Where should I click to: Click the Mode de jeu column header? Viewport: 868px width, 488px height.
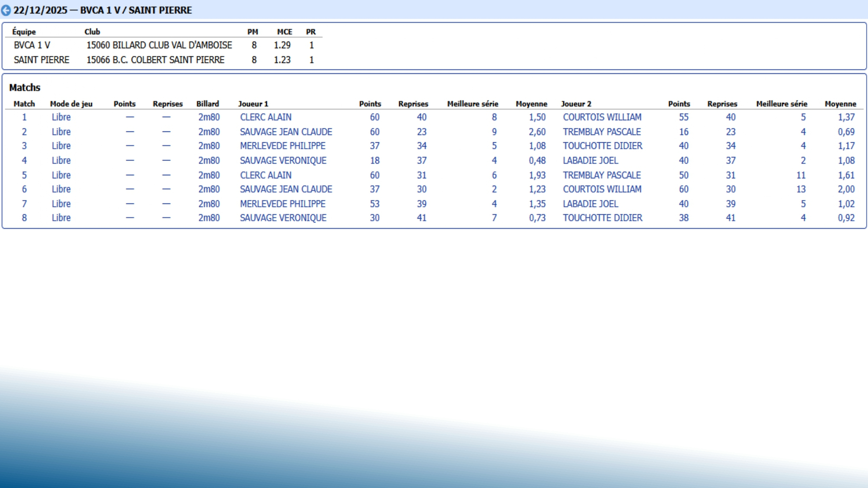tap(71, 104)
